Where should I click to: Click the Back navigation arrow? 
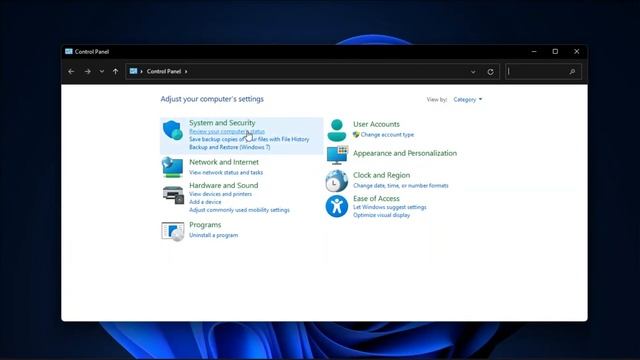coord(71,71)
